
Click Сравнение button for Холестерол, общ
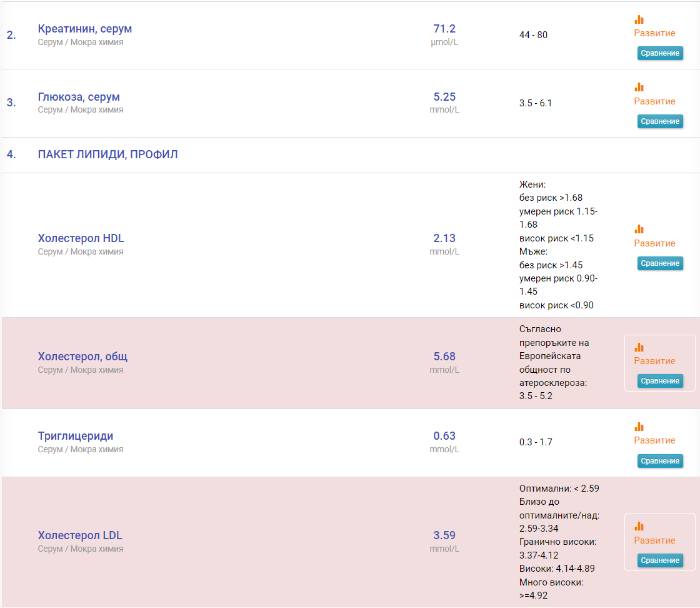[x=660, y=381]
